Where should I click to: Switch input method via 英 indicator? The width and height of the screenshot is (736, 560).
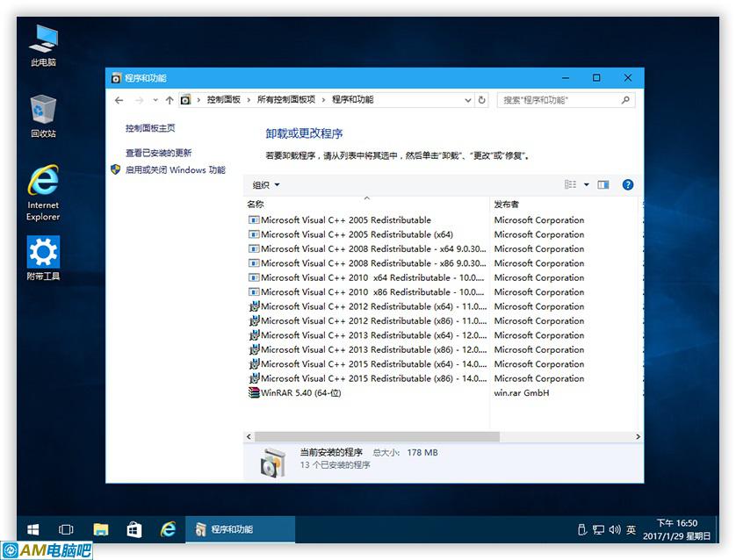click(x=631, y=530)
